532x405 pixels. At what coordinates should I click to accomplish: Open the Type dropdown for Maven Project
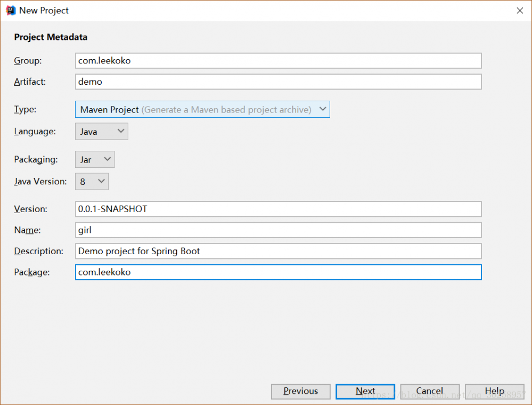pyautogui.click(x=202, y=110)
